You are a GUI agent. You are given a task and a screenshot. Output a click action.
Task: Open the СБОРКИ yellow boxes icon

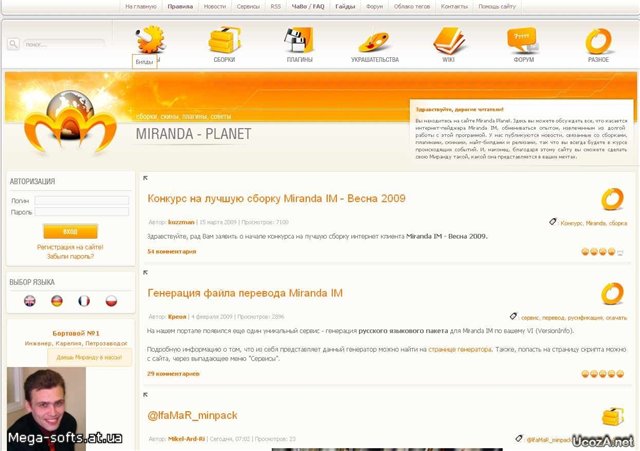click(x=224, y=40)
